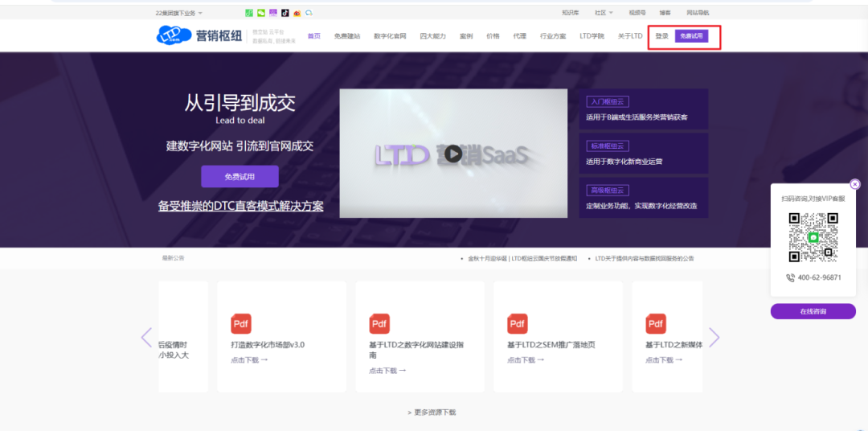Open the 视频号 link
This screenshot has height=431, width=868.
[637, 13]
